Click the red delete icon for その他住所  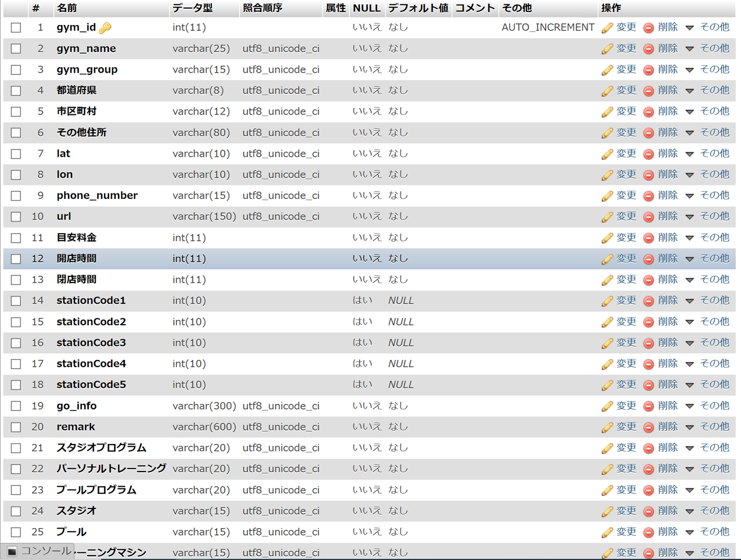coord(648,133)
